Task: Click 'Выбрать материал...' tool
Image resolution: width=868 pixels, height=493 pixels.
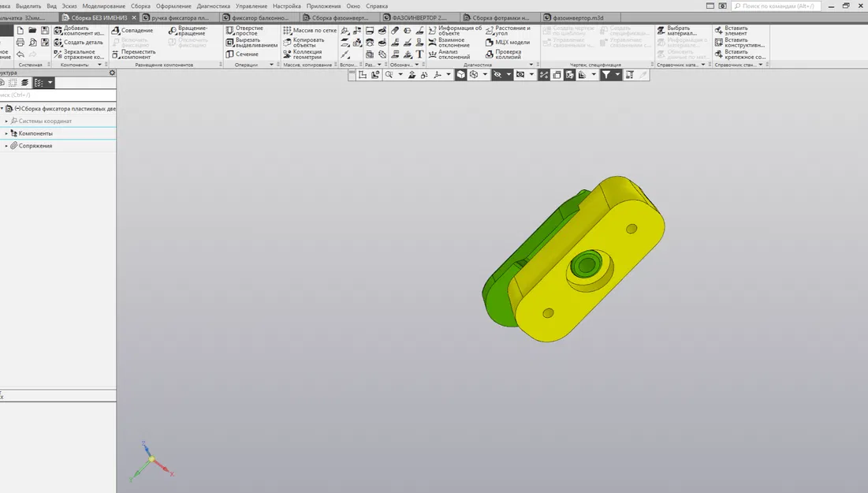Action: (x=676, y=31)
